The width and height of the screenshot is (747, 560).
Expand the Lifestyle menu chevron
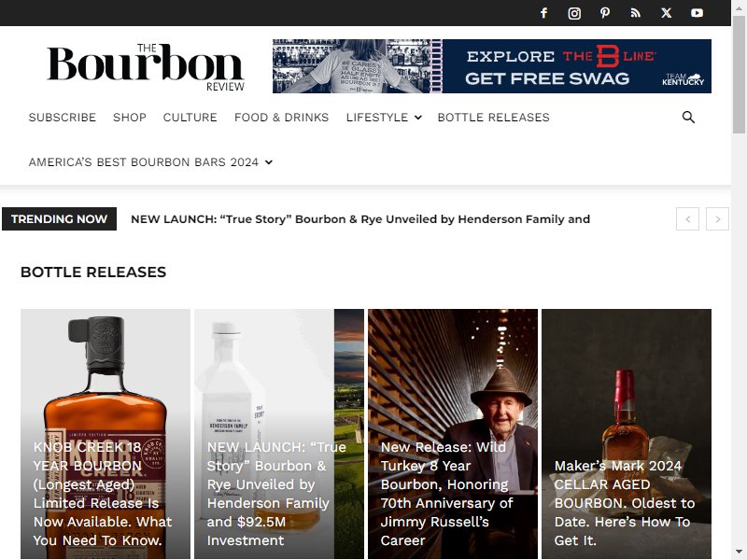tap(417, 118)
